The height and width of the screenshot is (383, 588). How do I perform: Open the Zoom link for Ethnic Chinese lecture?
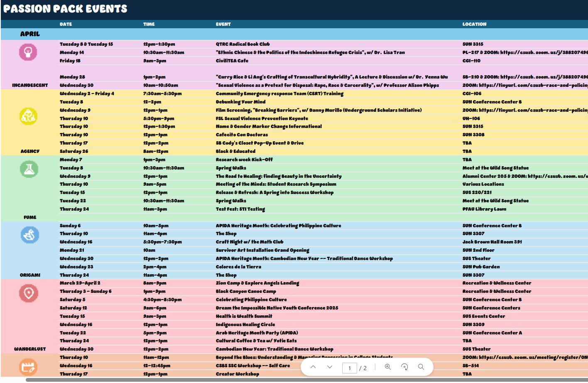(x=544, y=52)
